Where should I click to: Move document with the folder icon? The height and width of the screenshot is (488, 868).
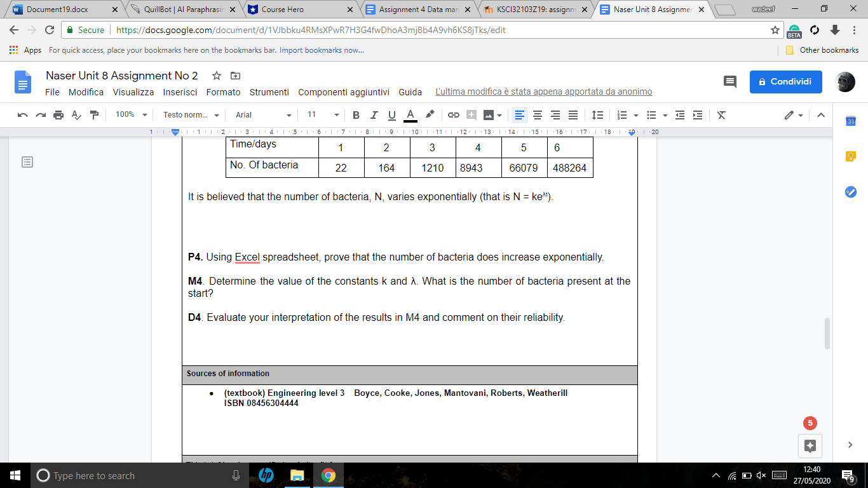[x=235, y=76]
